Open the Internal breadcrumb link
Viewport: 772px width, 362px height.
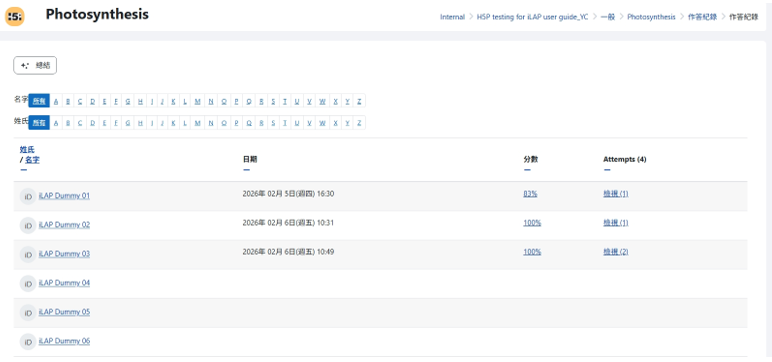coord(452,17)
